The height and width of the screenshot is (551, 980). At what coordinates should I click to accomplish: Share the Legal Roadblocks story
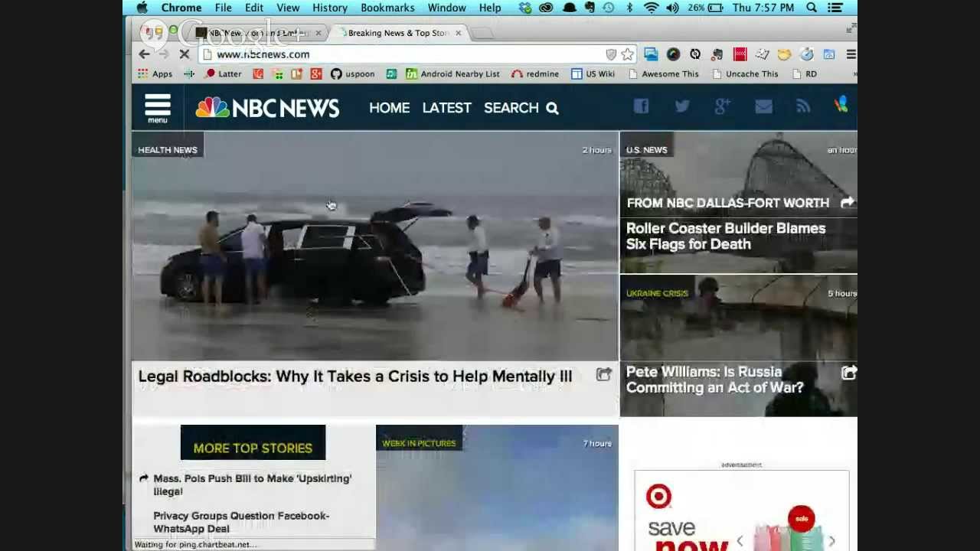[604, 374]
